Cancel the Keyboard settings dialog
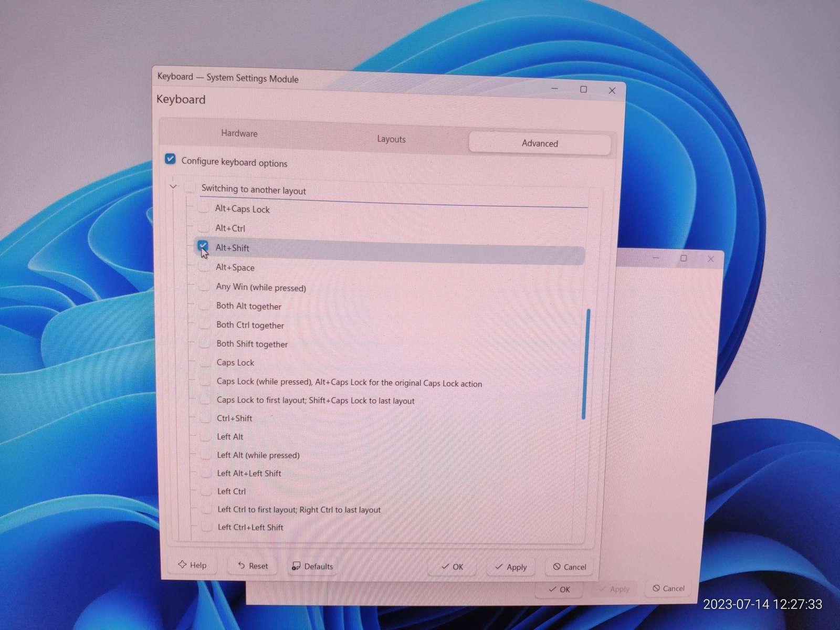 [x=570, y=567]
